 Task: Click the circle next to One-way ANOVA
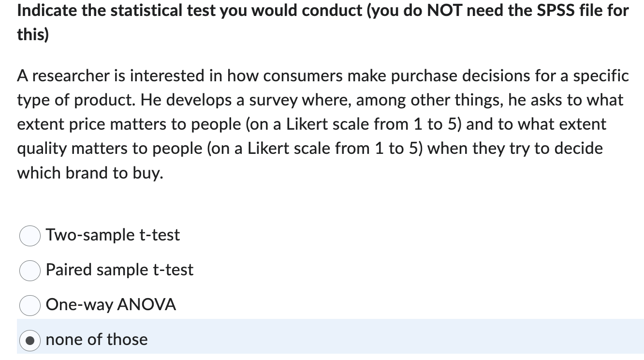click(29, 305)
